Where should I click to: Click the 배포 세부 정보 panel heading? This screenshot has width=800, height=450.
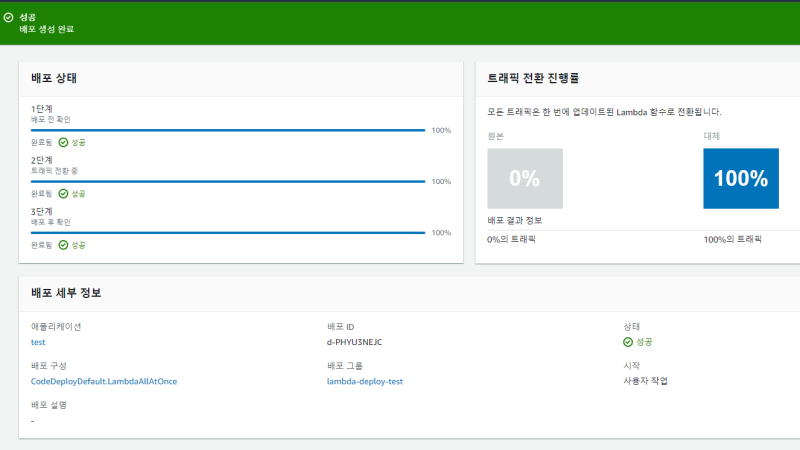click(66, 293)
